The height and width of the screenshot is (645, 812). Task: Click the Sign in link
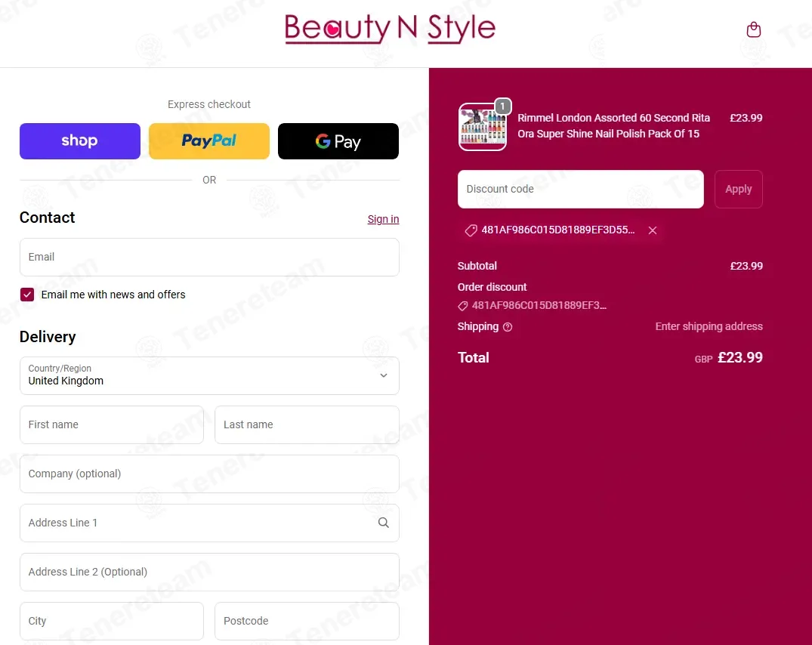click(383, 219)
